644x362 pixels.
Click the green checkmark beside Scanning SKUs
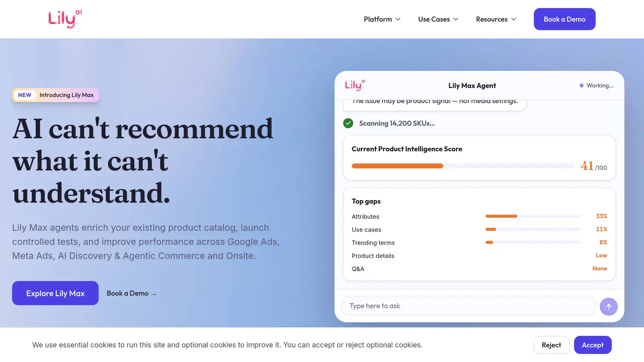tap(348, 123)
